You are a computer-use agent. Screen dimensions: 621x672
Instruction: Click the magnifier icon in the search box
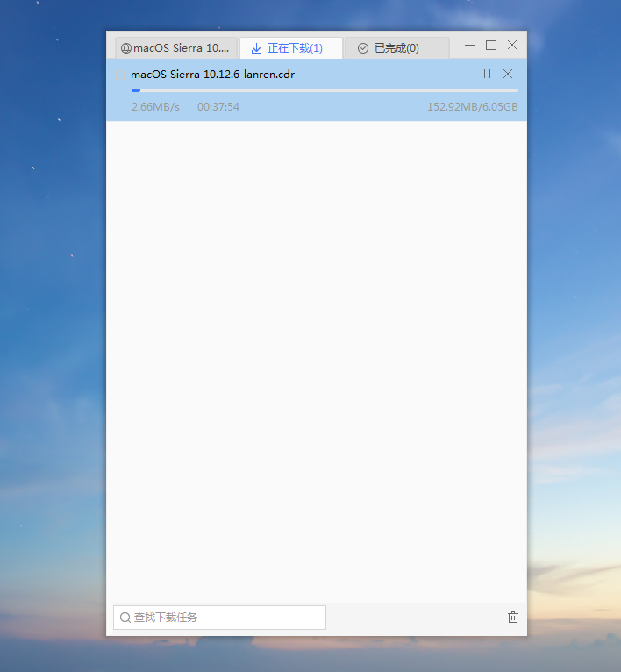tap(125, 618)
